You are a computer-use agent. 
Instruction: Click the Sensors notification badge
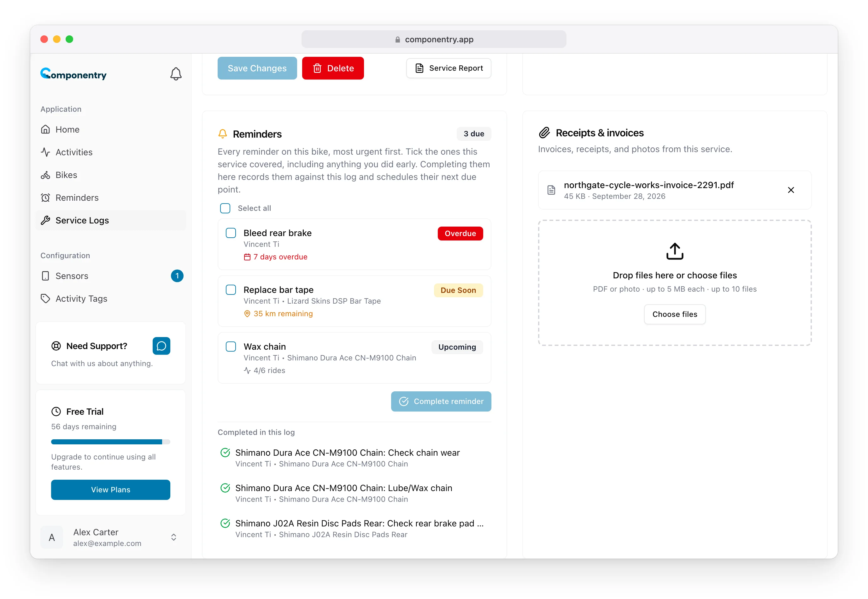(x=177, y=276)
